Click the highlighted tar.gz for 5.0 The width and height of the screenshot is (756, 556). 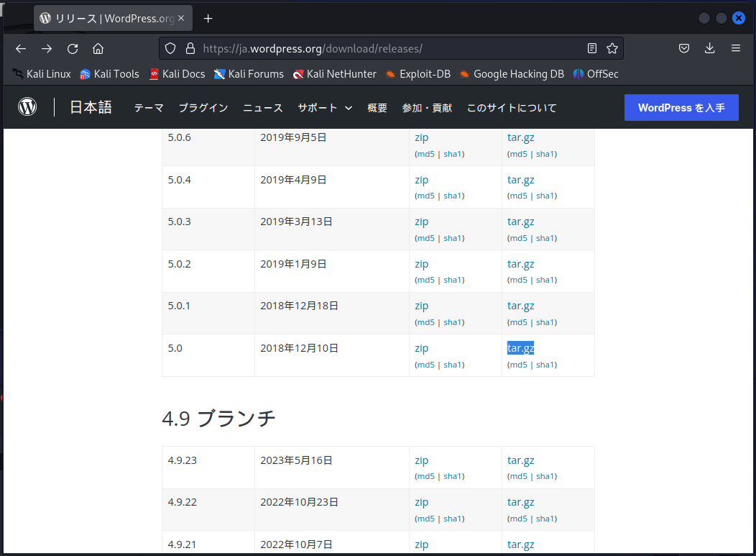521,348
